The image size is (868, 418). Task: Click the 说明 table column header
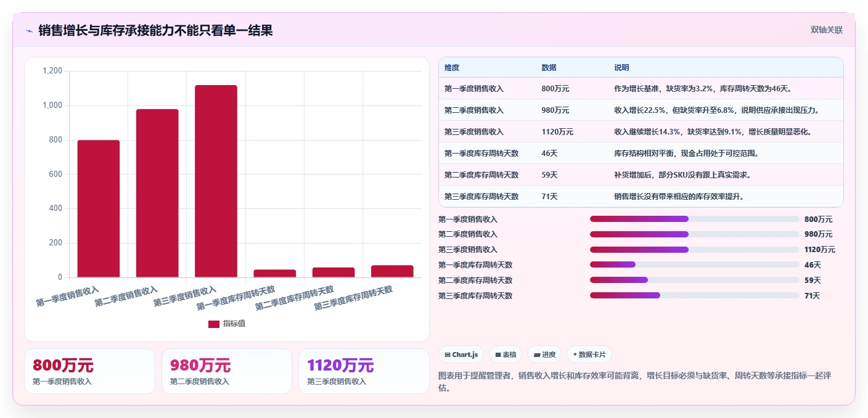tap(621, 68)
